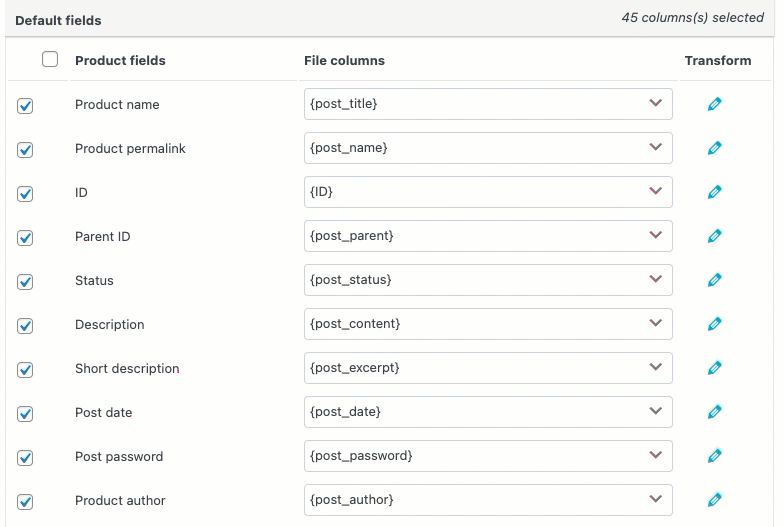The height and width of the screenshot is (527, 784).
Task: Click Description row transform pencil icon
Action: (x=714, y=324)
